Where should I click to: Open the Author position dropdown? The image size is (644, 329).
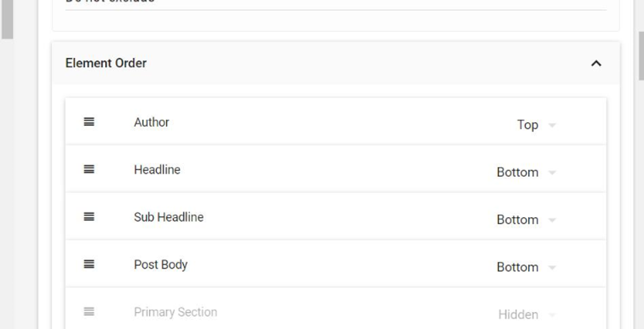tap(552, 125)
